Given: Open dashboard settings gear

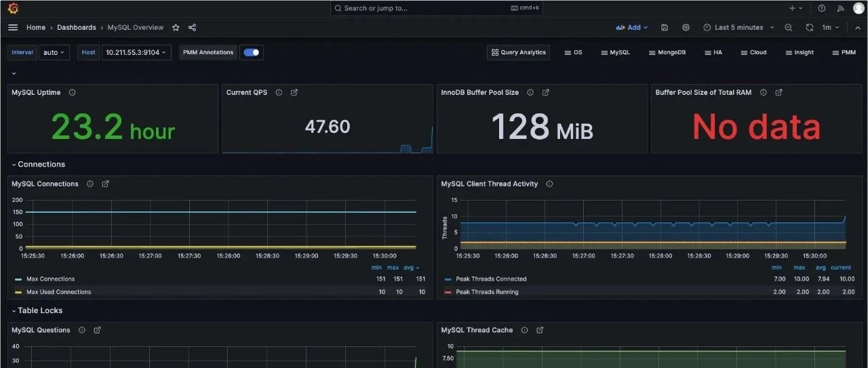Looking at the screenshot, I should (x=686, y=27).
